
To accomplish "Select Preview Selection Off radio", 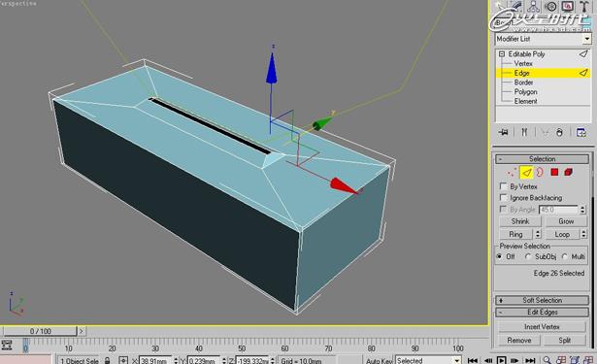I will point(499,256).
